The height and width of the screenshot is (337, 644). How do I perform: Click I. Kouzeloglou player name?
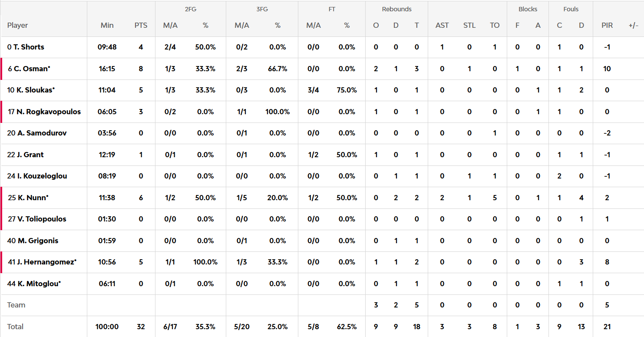42,176
